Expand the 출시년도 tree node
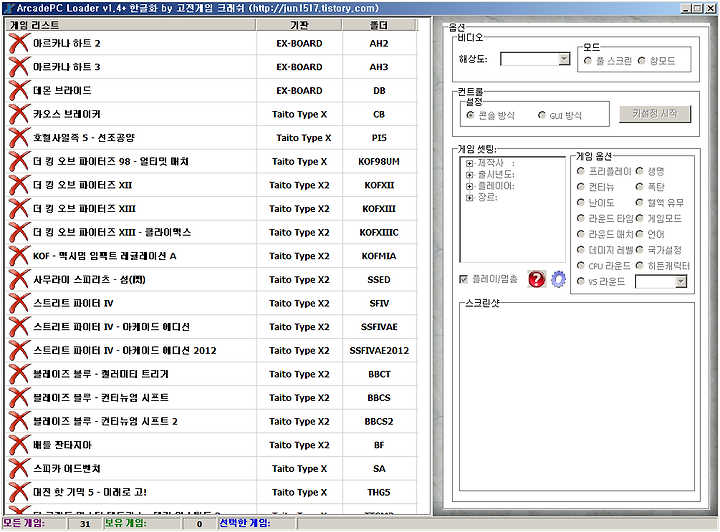The height and width of the screenshot is (532, 720). 469,175
